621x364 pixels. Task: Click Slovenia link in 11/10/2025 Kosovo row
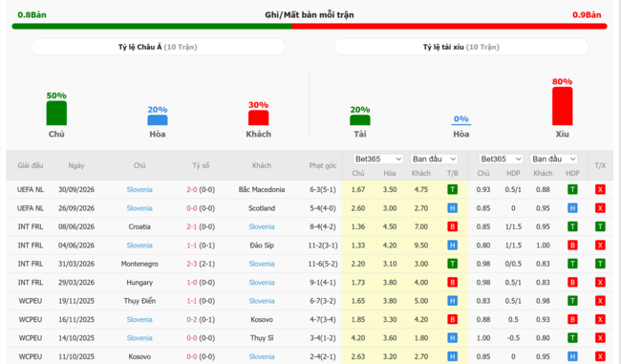click(x=262, y=356)
